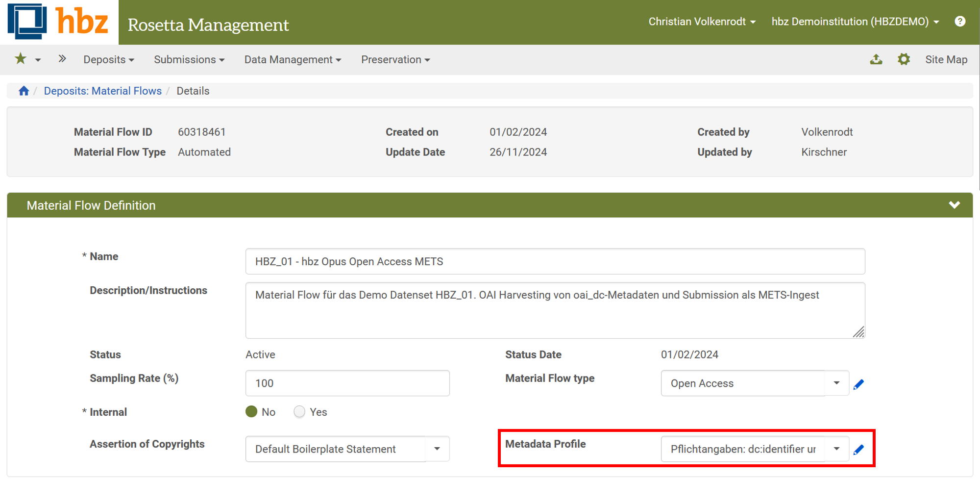Screen dimensions: 980x479
Task: Follow the Deposits: Material Flows breadcrumb link
Action: [102, 91]
